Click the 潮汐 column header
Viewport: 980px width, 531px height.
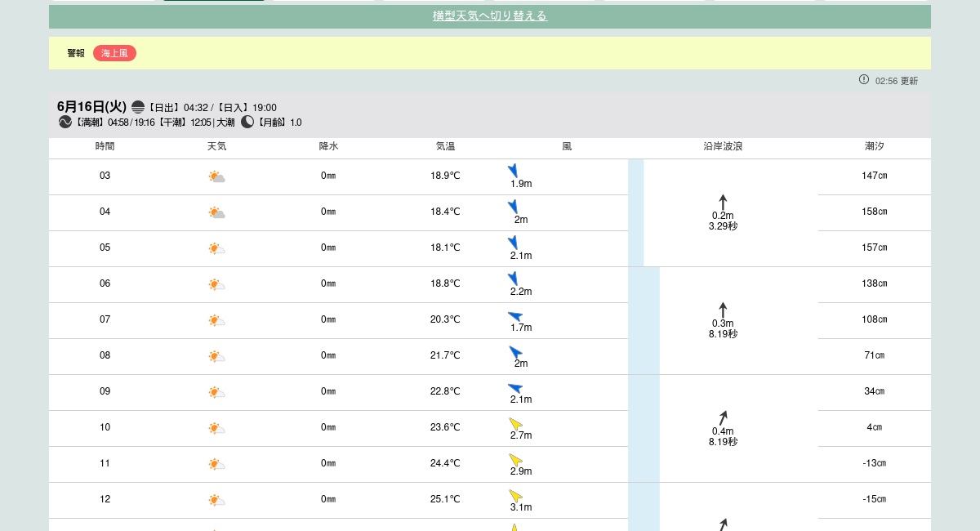[x=874, y=147]
